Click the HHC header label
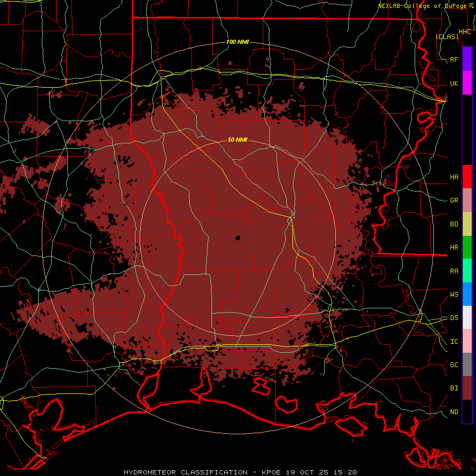The width and height of the screenshot is (476, 476). [464, 32]
